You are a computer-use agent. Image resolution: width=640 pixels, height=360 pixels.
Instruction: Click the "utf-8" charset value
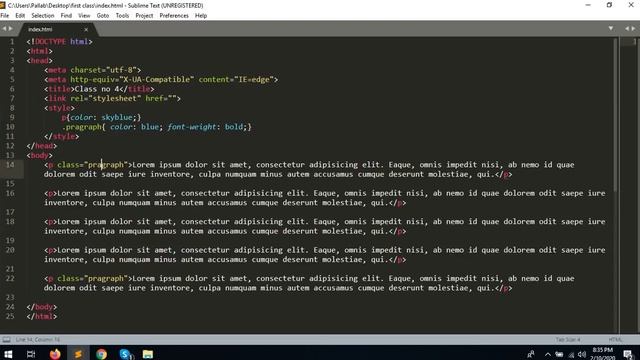[121, 70]
